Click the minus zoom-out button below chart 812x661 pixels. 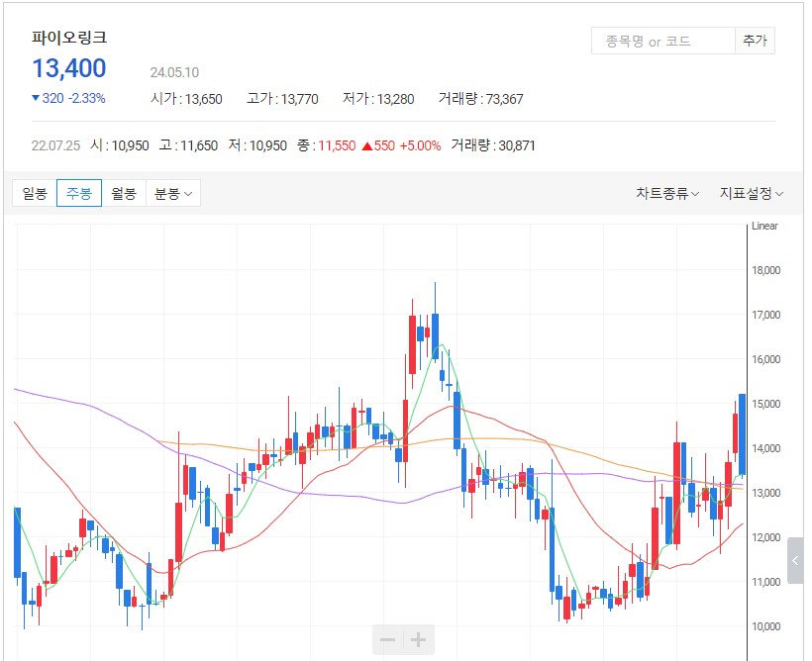[388, 640]
